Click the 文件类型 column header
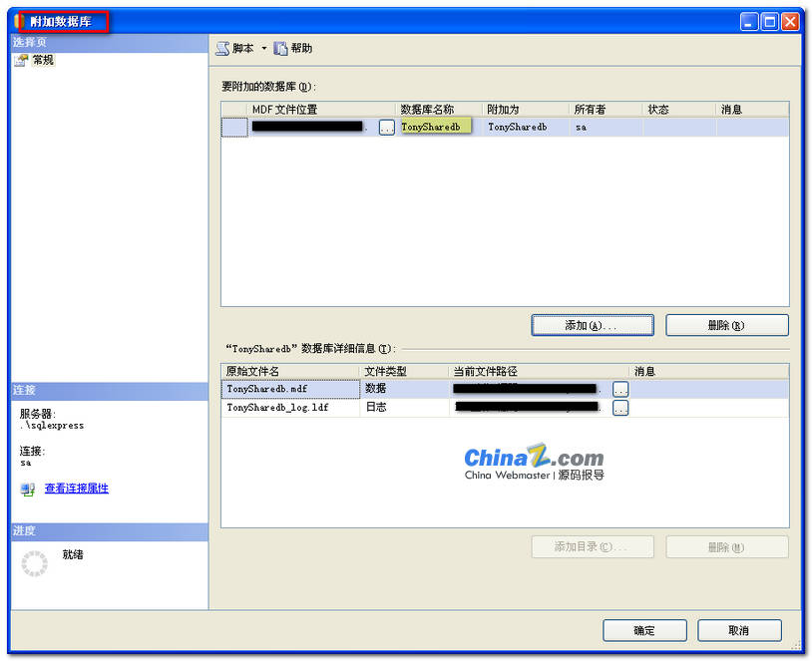 [404, 371]
